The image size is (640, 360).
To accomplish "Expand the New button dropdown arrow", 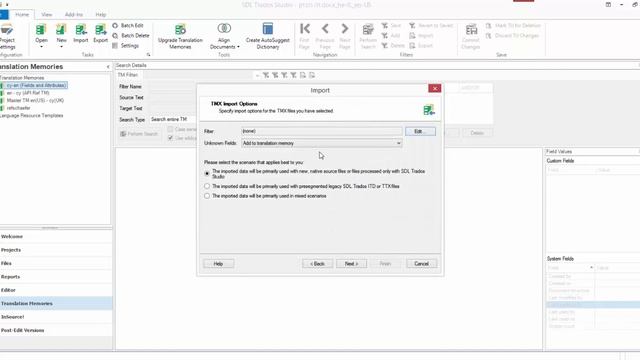I will 61,47.
